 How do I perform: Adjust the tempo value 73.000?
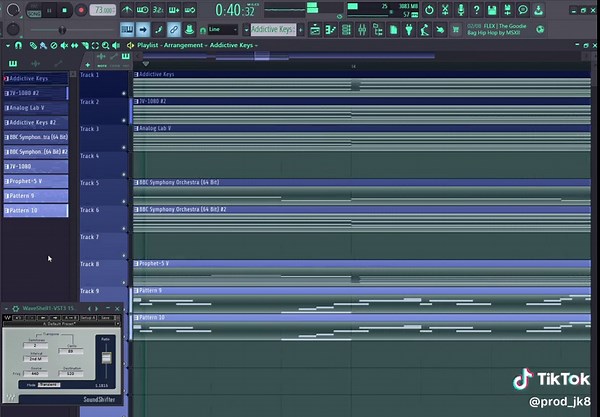[103, 10]
